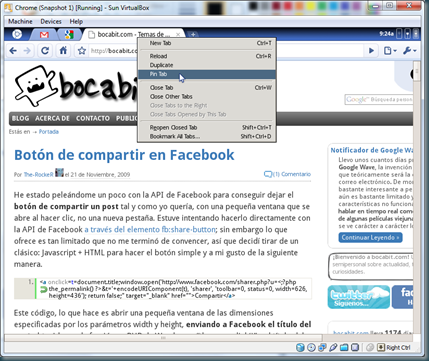Screen dimensions: 429x361
Task: Click the Portada breadcrumb link
Action: 49,132
